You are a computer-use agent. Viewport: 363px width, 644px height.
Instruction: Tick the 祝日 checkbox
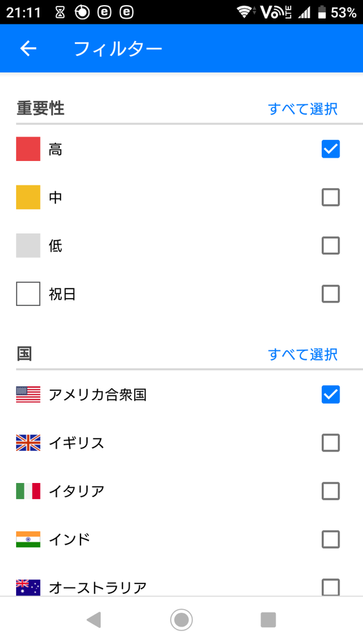[331, 294]
